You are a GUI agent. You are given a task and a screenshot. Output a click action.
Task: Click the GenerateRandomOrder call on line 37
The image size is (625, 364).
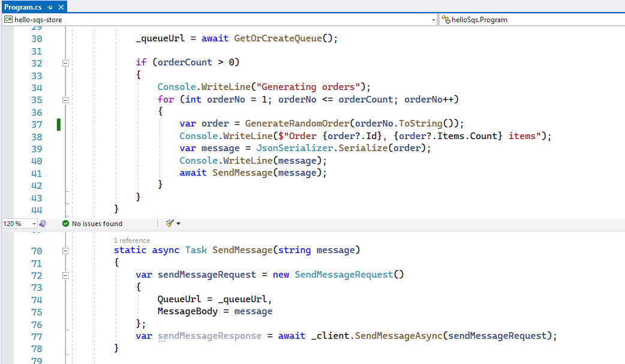298,124
